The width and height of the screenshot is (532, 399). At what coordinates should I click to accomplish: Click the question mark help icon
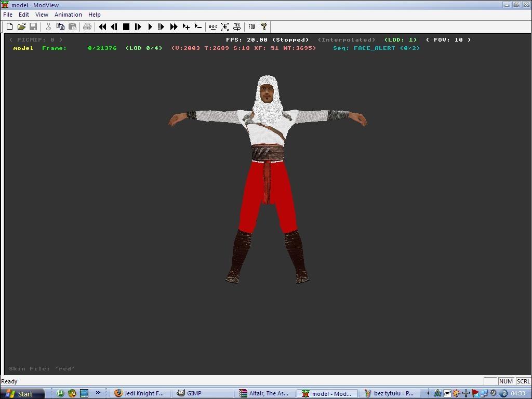coord(263,26)
